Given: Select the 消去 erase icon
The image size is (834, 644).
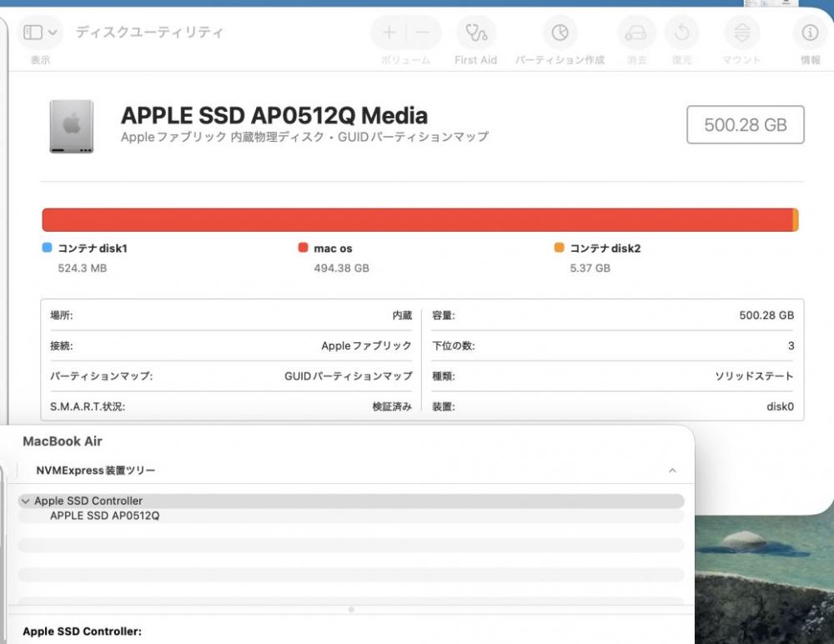Looking at the screenshot, I should 636,33.
